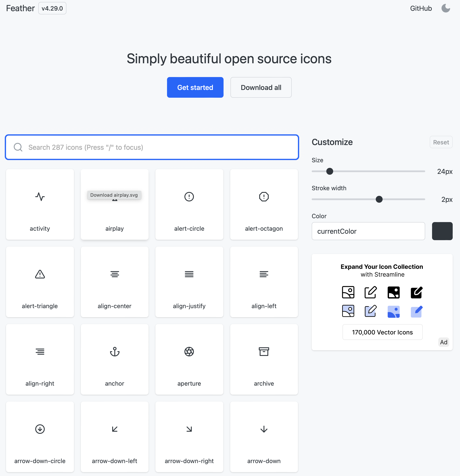Click the activity icon tile

pyautogui.click(x=40, y=204)
